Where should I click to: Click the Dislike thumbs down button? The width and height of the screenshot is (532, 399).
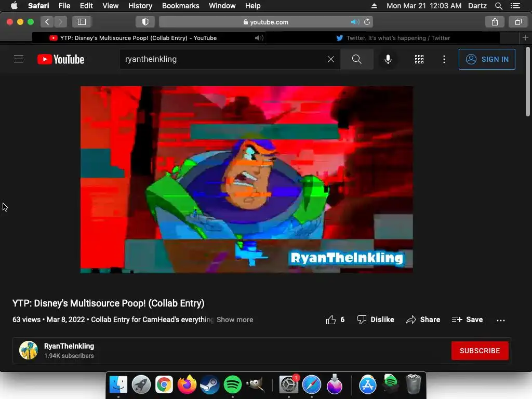375,320
